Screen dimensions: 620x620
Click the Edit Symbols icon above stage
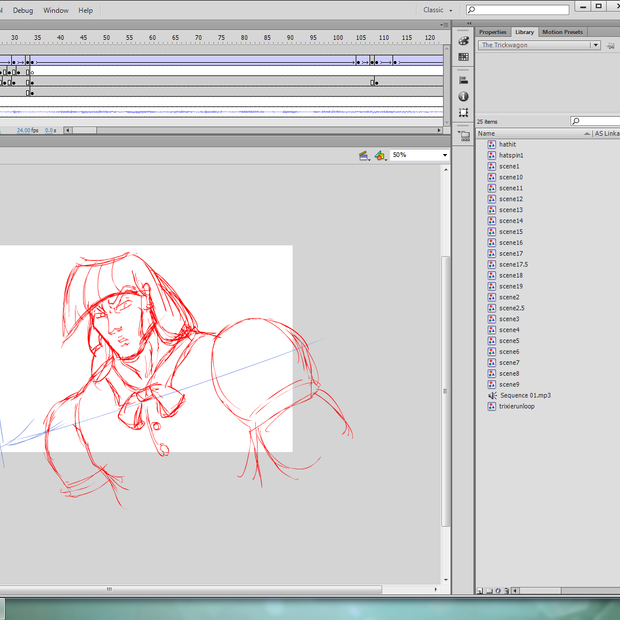(380, 156)
